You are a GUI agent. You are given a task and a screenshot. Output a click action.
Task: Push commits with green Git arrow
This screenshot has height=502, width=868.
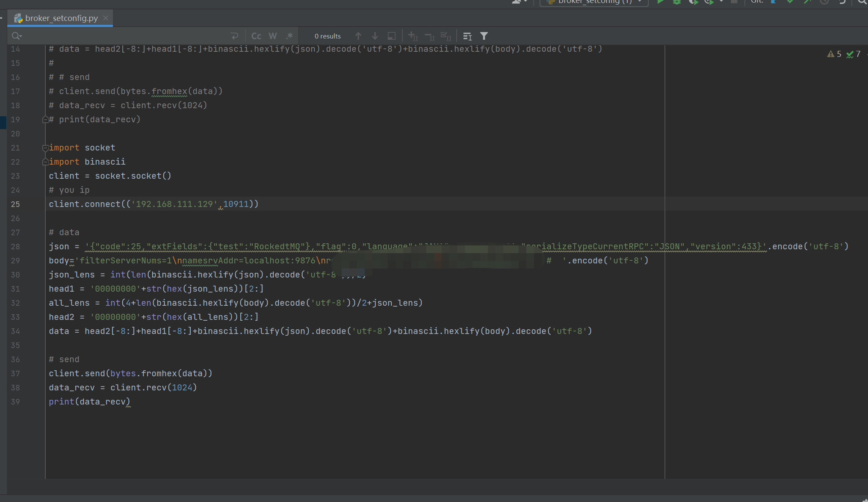807,2
